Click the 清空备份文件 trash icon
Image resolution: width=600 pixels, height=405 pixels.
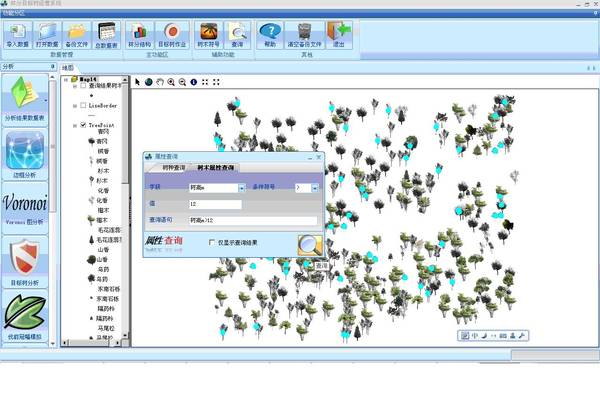303,36
